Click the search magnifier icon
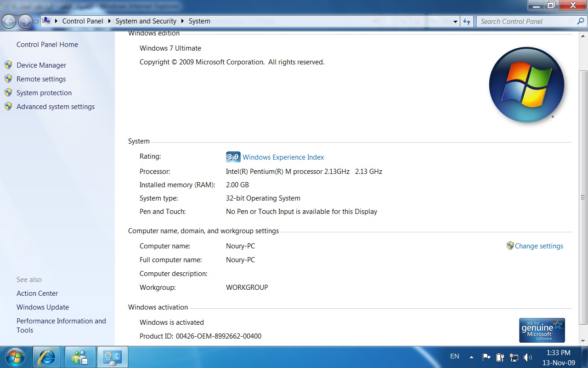 tap(581, 21)
